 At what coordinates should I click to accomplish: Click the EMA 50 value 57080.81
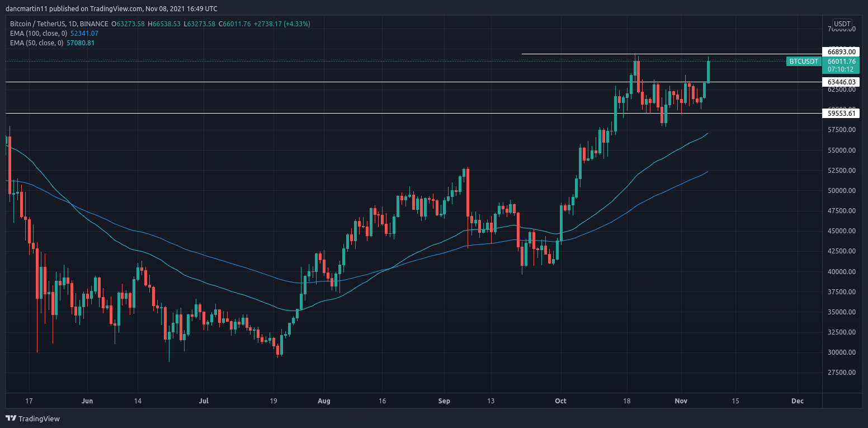pos(81,43)
